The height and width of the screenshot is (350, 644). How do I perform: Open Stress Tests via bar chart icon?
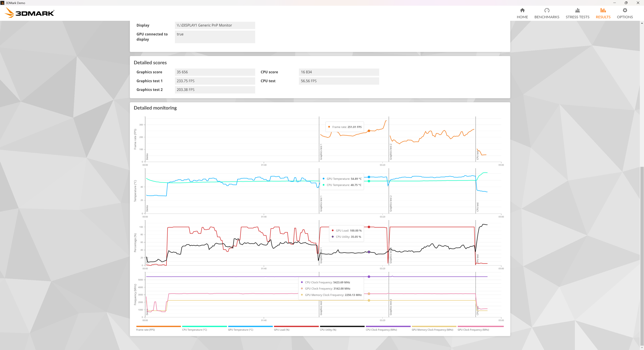click(x=577, y=11)
